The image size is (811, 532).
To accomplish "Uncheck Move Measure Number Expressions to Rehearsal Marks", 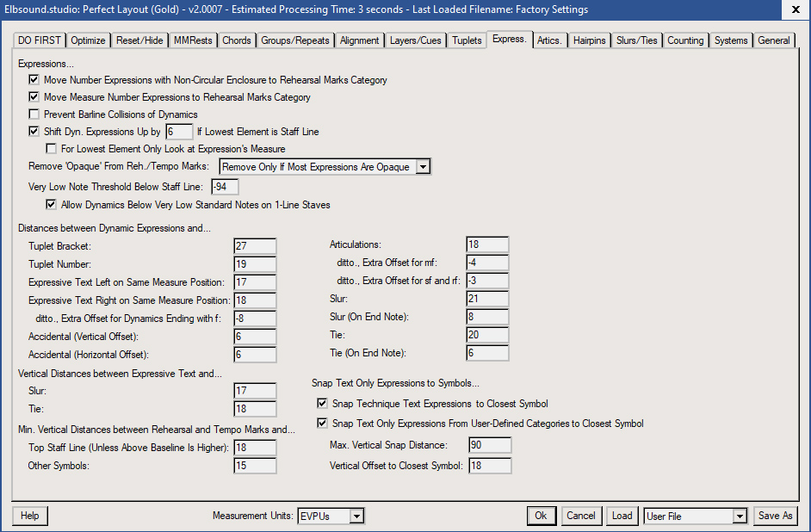I will pyautogui.click(x=34, y=97).
